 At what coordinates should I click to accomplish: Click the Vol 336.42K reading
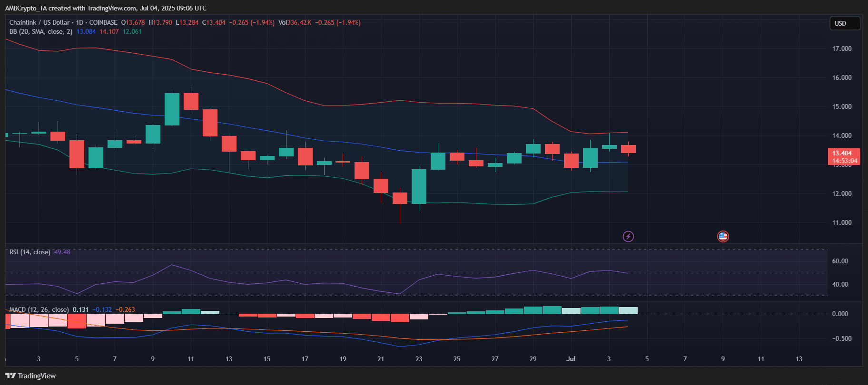[x=295, y=22]
